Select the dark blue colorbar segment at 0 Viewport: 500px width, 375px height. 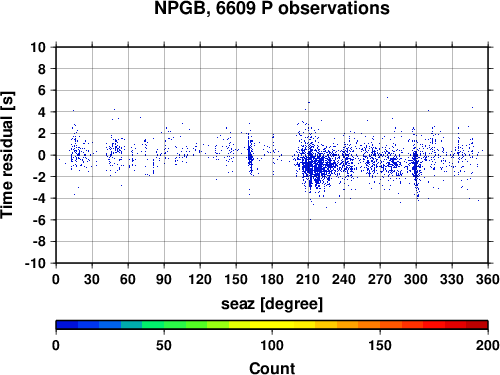point(67,325)
